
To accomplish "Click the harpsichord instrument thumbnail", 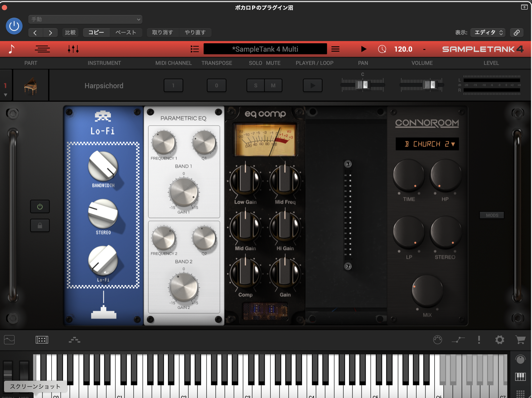I will pos(31,86).
